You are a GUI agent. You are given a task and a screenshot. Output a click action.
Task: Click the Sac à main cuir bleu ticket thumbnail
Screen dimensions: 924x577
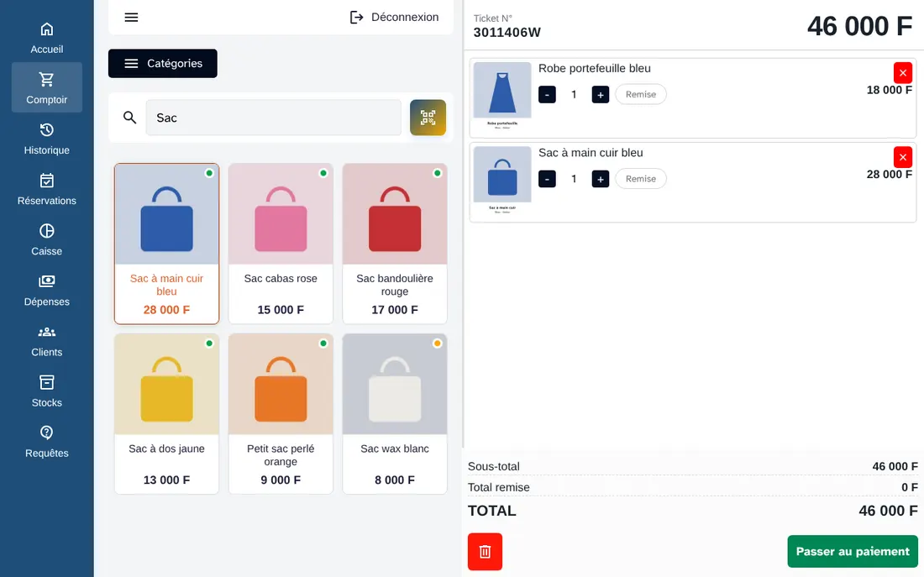click(x=502, y=182)
